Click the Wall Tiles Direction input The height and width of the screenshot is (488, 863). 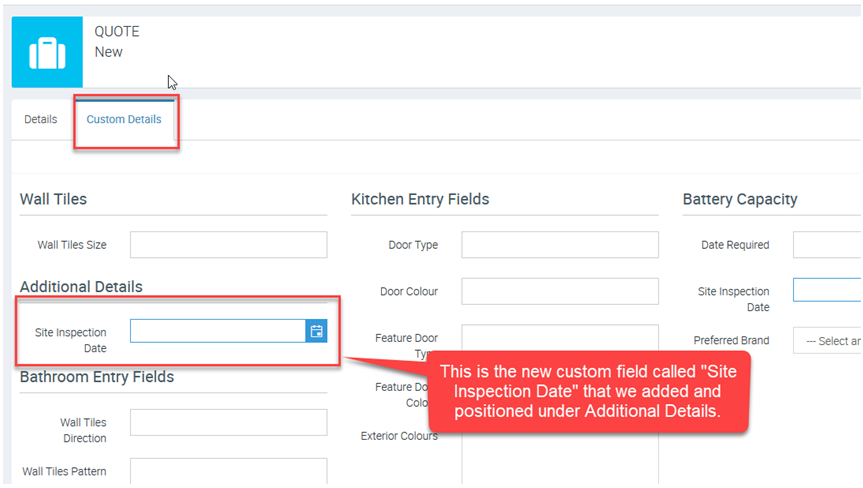(x=228, y=422)
